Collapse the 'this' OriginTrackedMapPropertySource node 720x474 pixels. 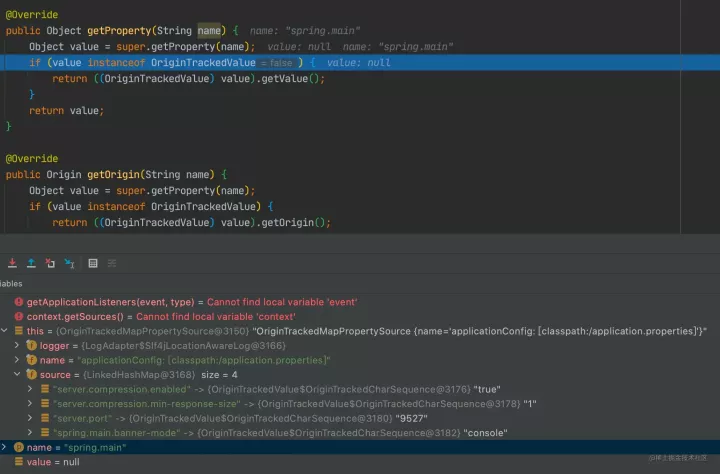pos(4,331)
